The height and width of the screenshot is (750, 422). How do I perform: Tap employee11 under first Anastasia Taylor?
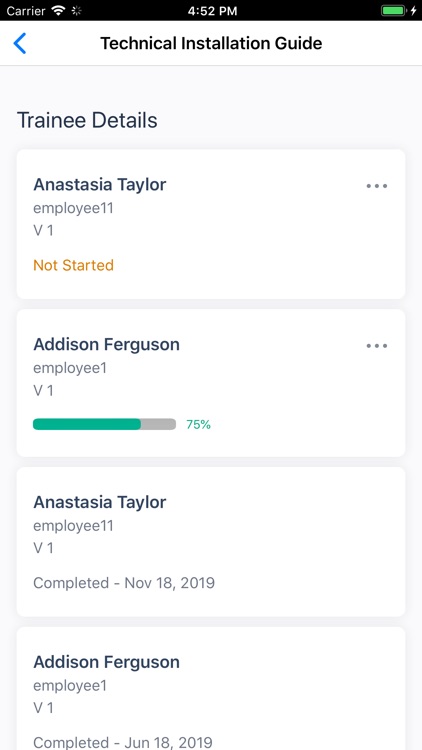(x=73, y=209)
